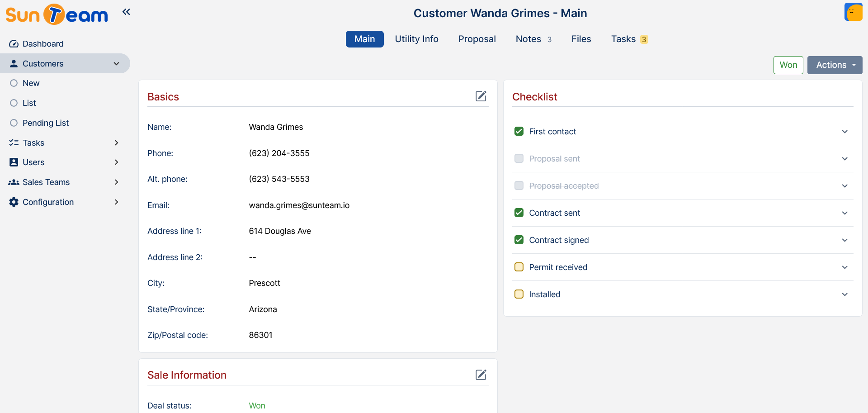The width and height of the screenshot is (868, 413).
Task: Click the Won status button
Action: pos(788,65)
